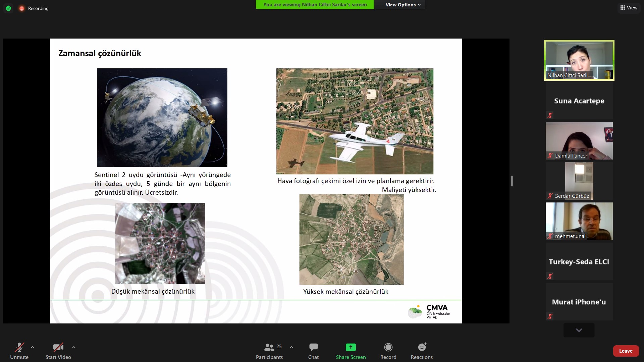The width and height of the screenshot is (644, 362).
Task: Leave the meeting
Action: point(626,351)
